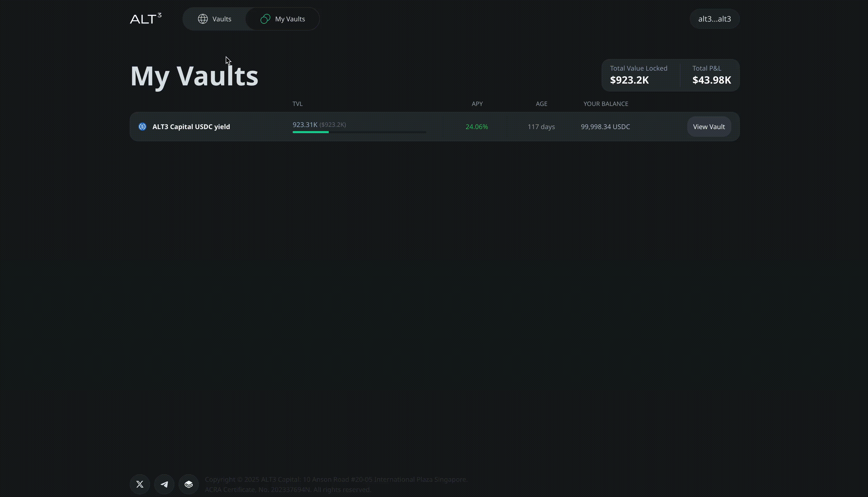The image size is (868, 497).
Task: Click the YOUR BALANCE column header
Action: (x=605, y=104)
